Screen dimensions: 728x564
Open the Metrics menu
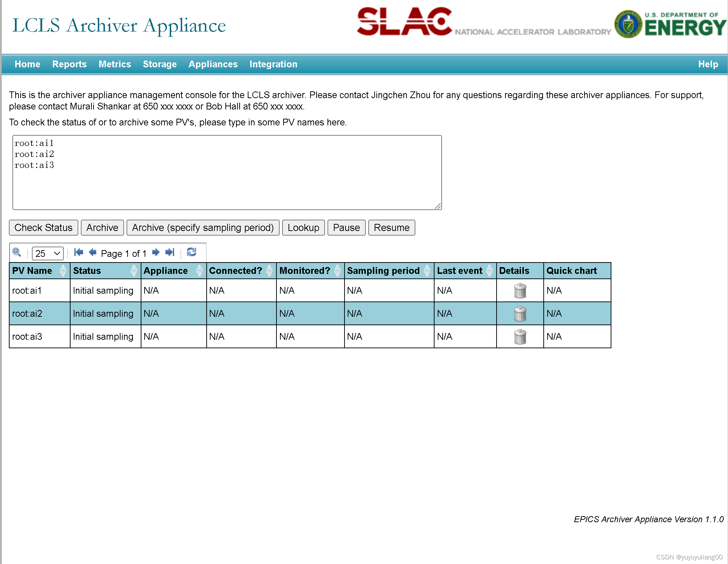pyautogui.click(x=114, y=64)
